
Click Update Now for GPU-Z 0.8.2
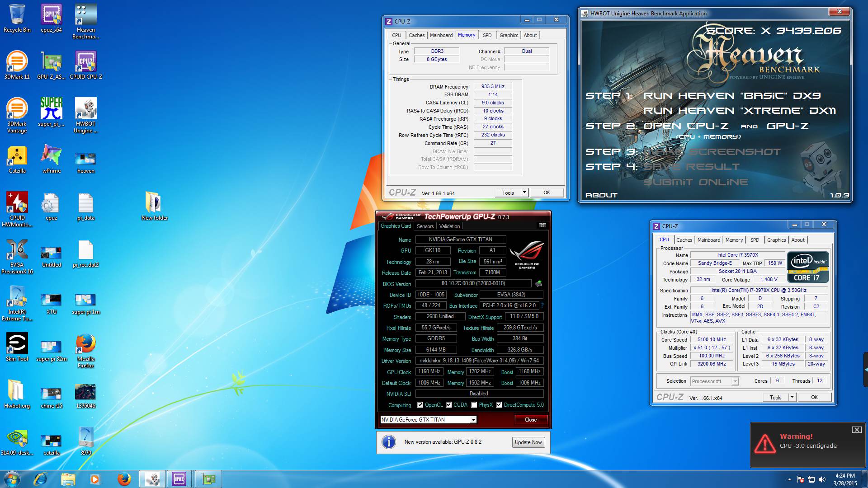coord(528,442)
